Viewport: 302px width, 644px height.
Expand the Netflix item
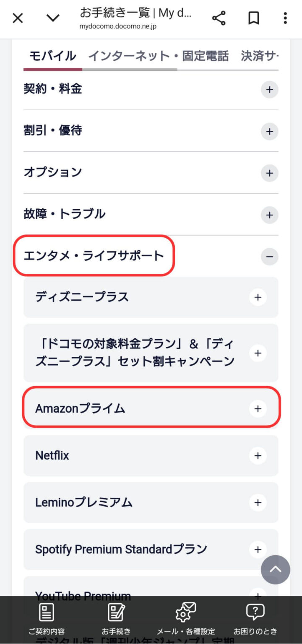(x=151, y=455)
